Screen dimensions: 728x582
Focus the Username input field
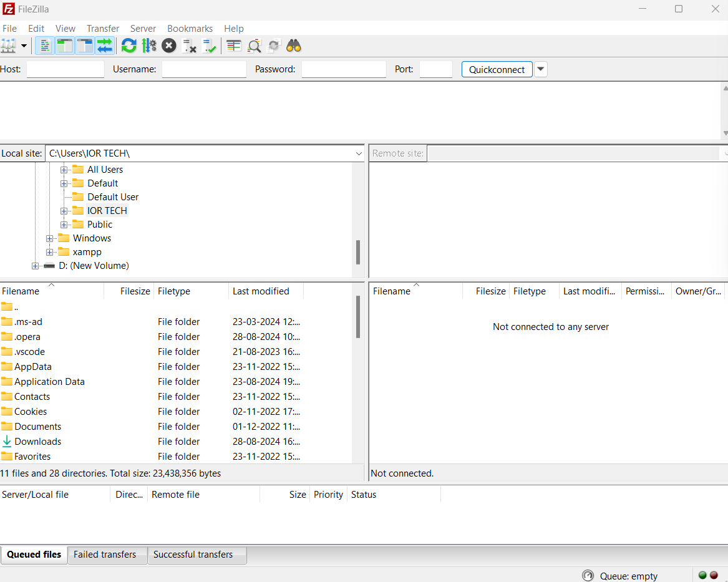click(204, 69)
